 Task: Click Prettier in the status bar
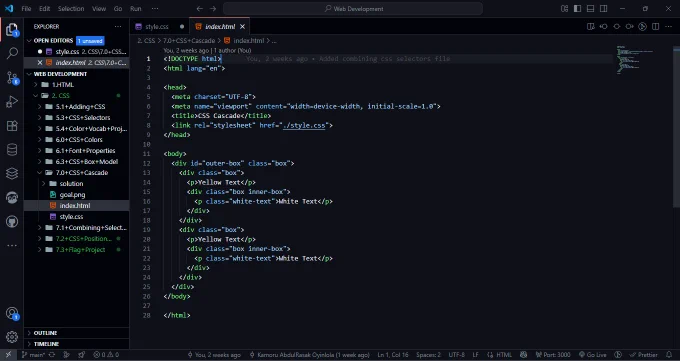pos(644,355)
